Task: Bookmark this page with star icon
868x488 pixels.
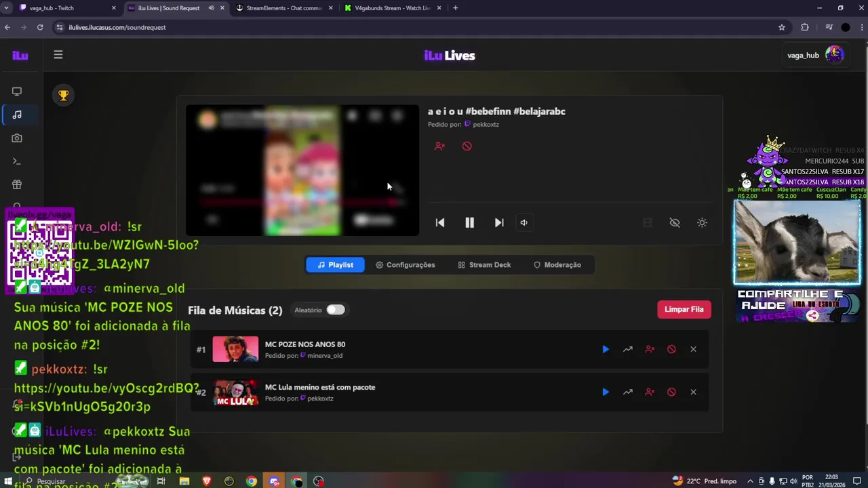Action: 782,27
